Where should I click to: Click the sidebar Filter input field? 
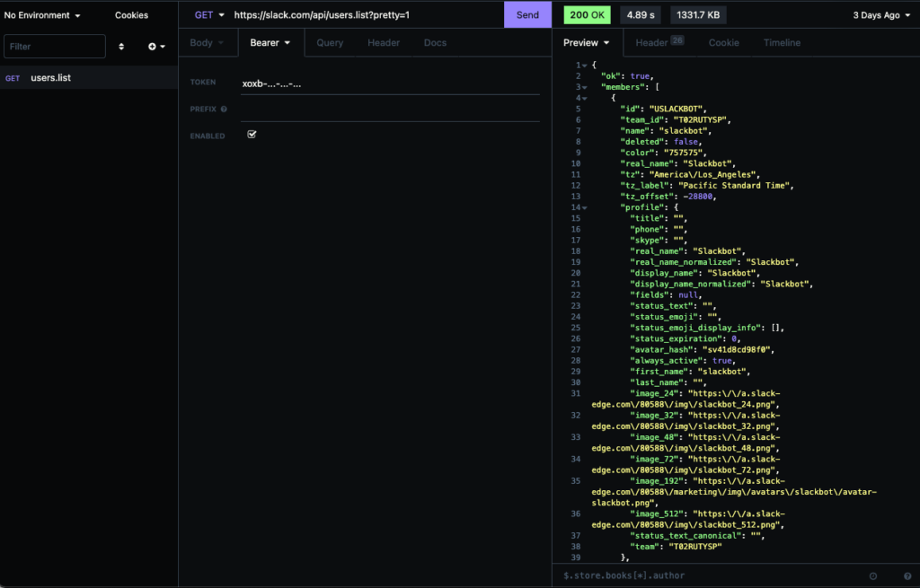tap(55, 47)
